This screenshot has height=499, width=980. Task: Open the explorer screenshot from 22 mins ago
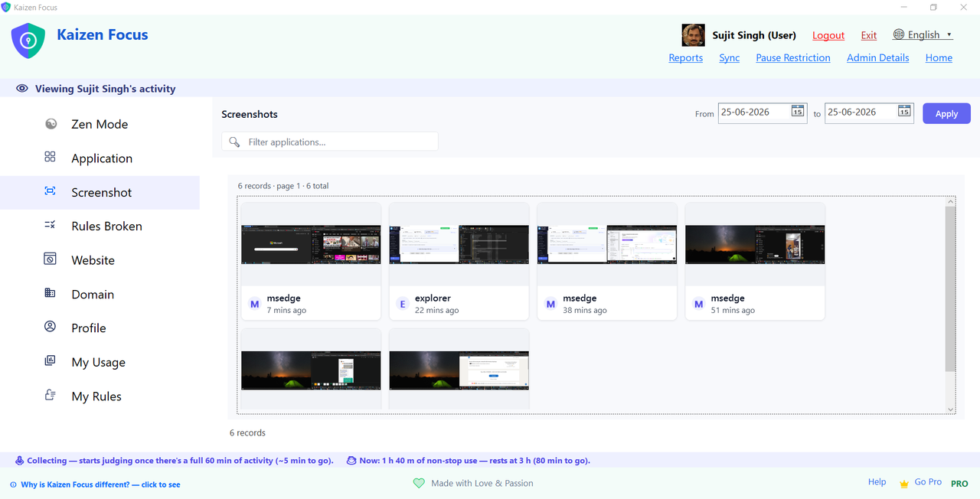[x=459, y=262]
